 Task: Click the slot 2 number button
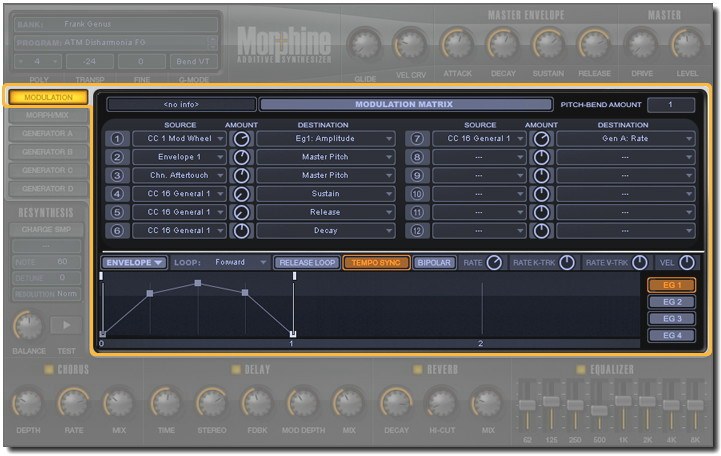tap(117, 157)
